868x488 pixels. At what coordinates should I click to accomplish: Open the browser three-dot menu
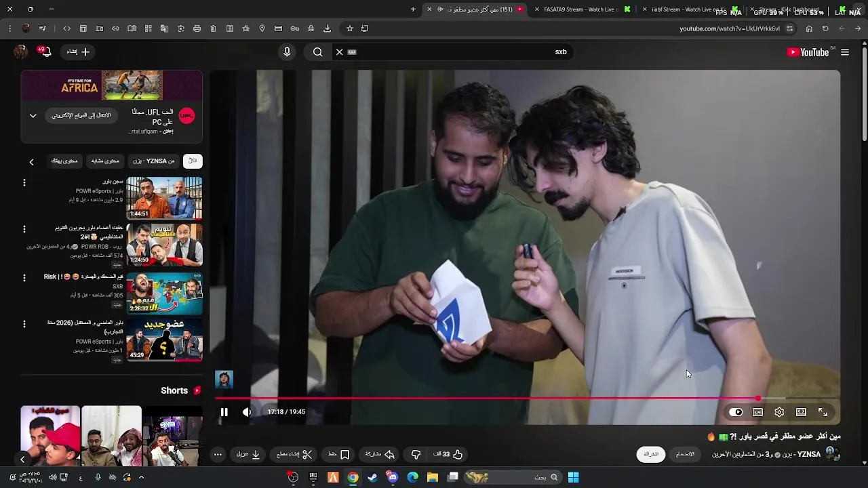[x=9, y=28]
